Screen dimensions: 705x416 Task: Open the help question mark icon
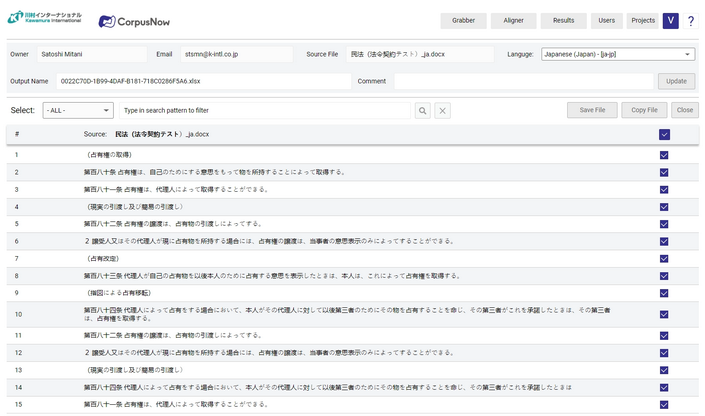[690, 21]
